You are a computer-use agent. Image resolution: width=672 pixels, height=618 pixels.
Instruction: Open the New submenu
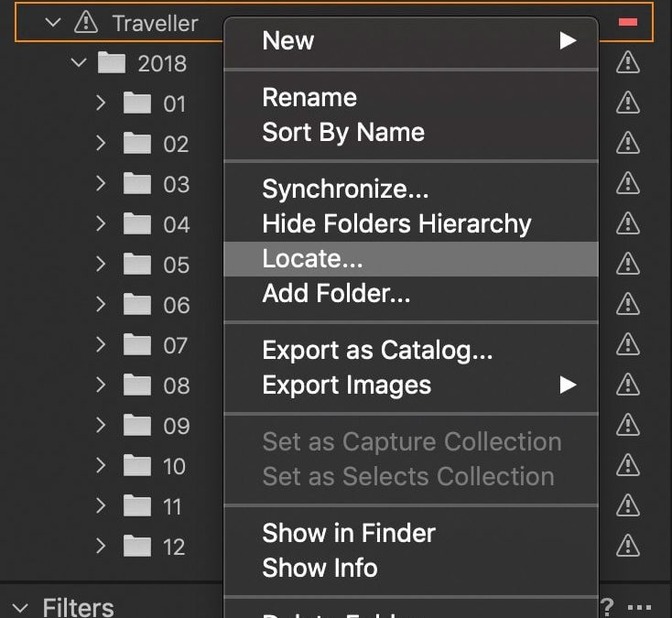[287, 40]
